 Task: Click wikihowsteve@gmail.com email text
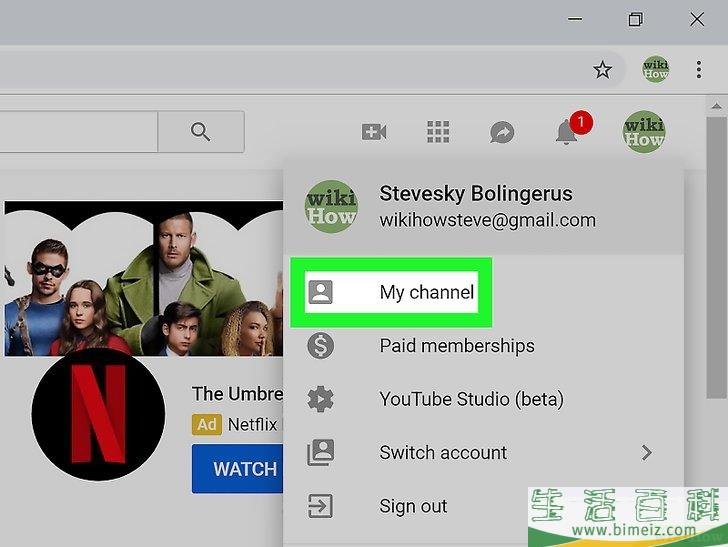[x=488, y=220]
